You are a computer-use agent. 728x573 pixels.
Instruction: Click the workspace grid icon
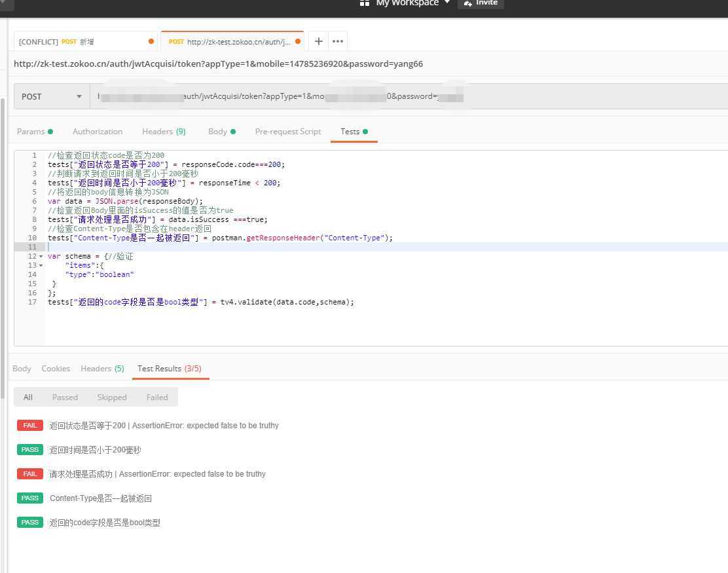click(365, 3)
